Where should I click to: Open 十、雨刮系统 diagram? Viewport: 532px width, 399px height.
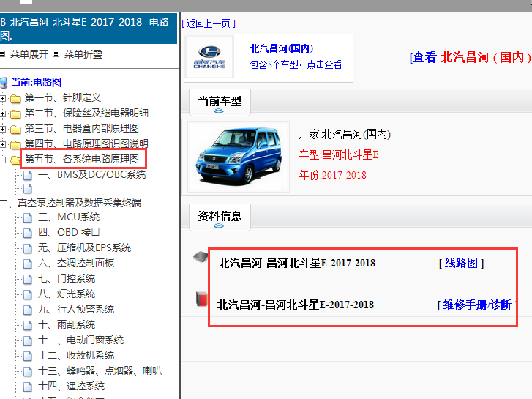pos(67,324)
